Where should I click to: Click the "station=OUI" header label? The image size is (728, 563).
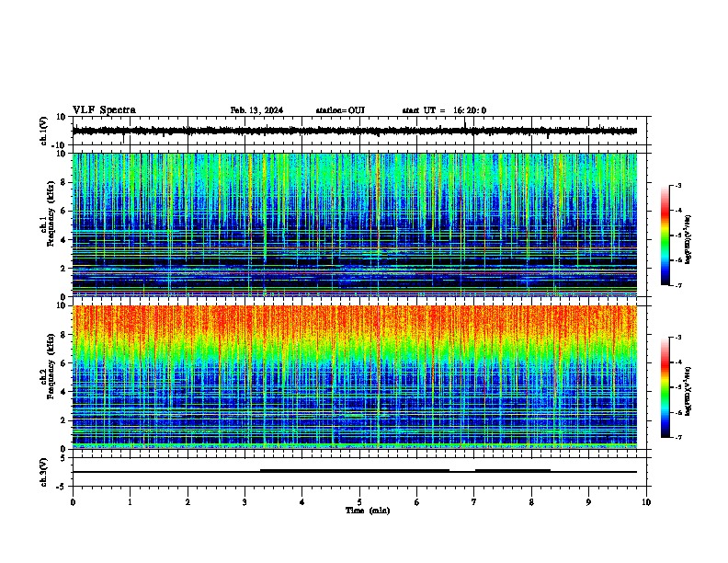(340, 110)
